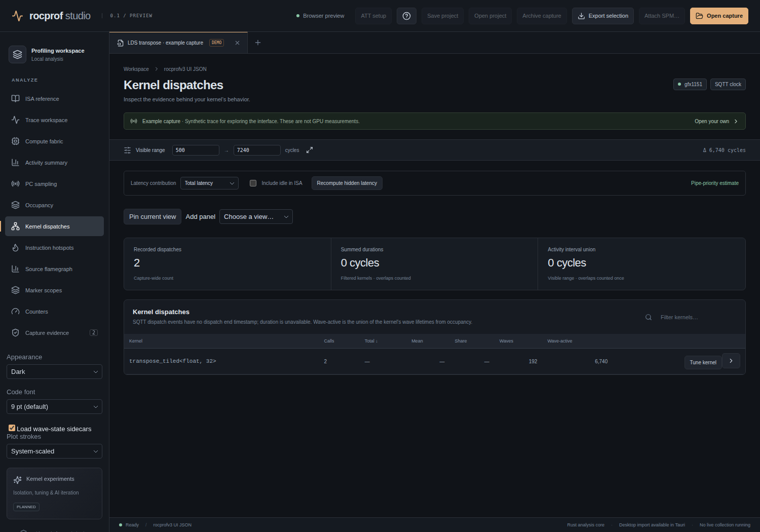The width and height of the screenshot is (760, 532).
Task: Open the Appearance Dark dropdown
Action: 54,372
